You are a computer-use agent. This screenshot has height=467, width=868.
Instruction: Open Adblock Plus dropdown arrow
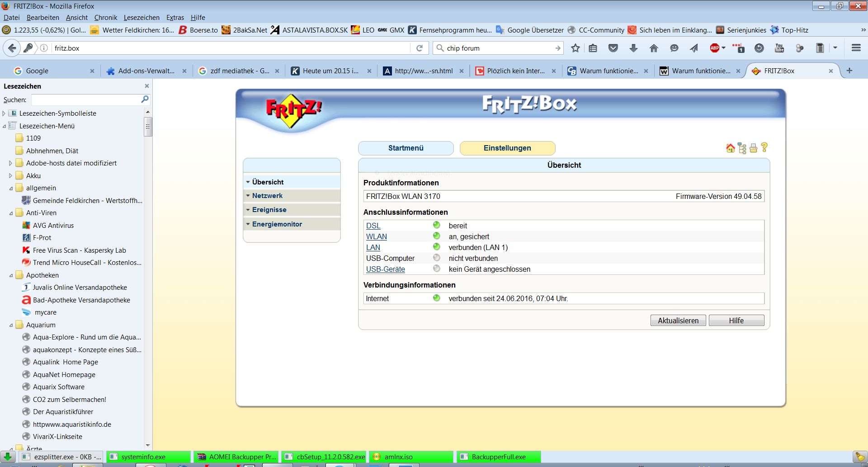click(723, 48)
